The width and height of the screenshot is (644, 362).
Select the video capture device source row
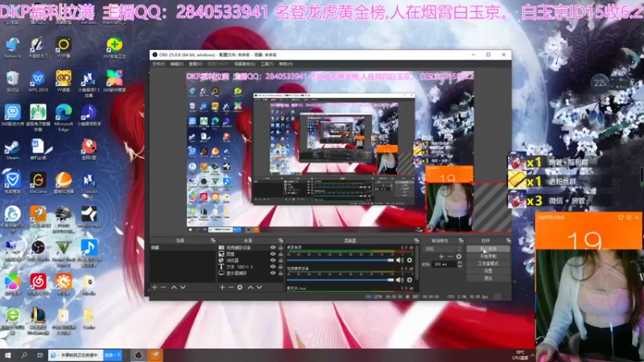250,248
